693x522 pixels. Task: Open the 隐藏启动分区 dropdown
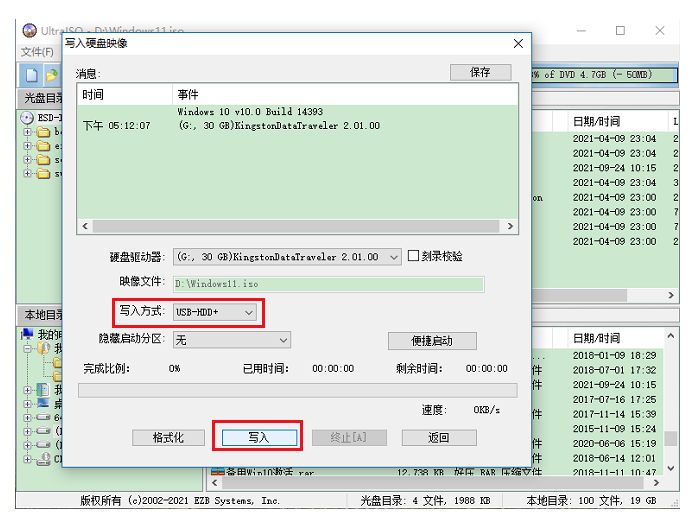click(x=282, y=340)
